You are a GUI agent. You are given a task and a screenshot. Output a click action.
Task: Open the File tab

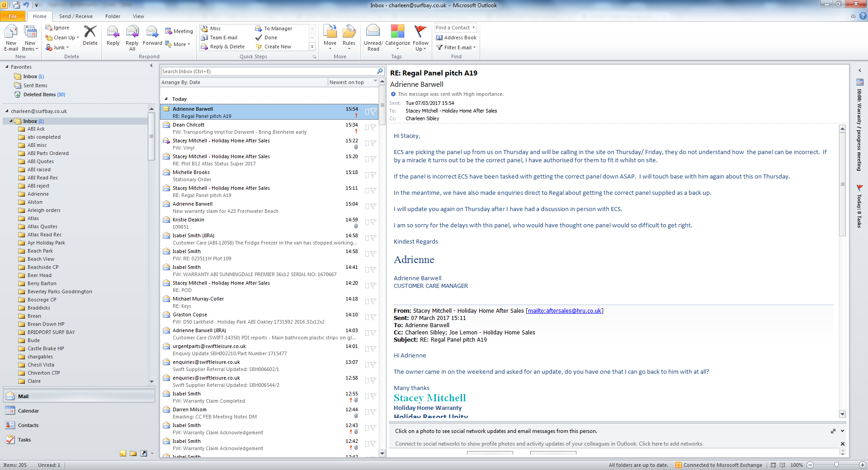pyautogui.click(x=13, y=16)
